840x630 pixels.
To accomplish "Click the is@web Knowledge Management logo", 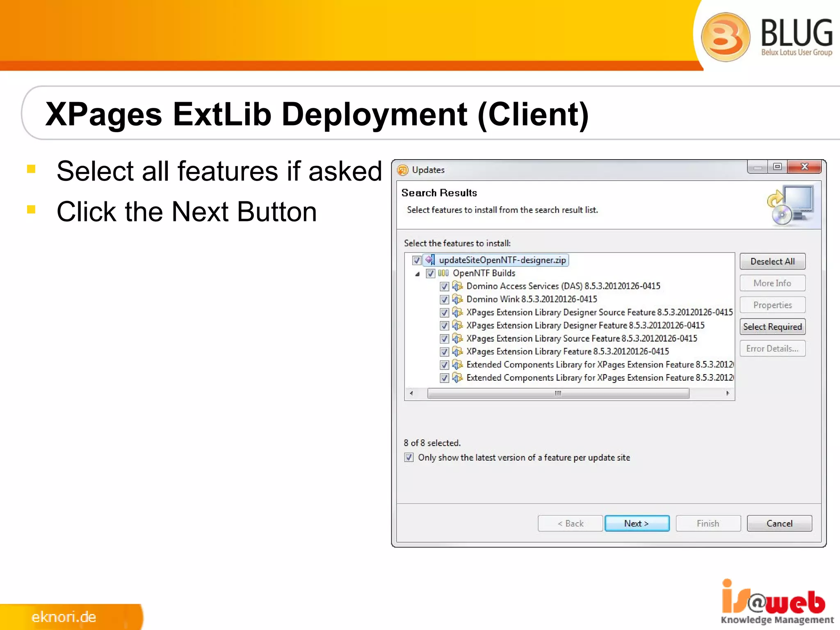I will tap(777, 602).
